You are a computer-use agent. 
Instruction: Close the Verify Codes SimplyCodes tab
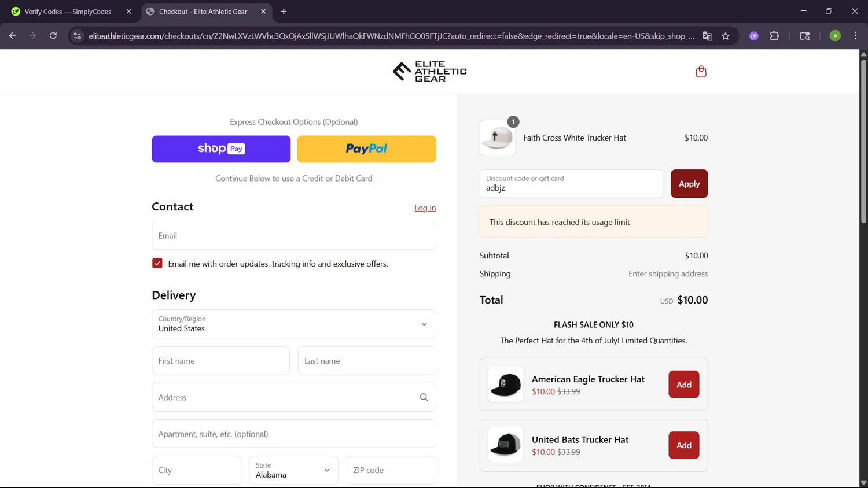pos(128,12)
